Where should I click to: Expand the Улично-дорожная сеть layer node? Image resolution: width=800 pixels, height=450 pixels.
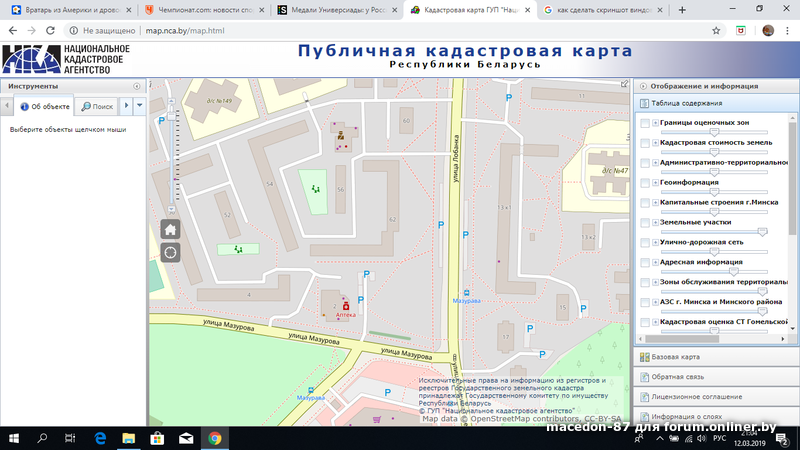pos(656,242)
